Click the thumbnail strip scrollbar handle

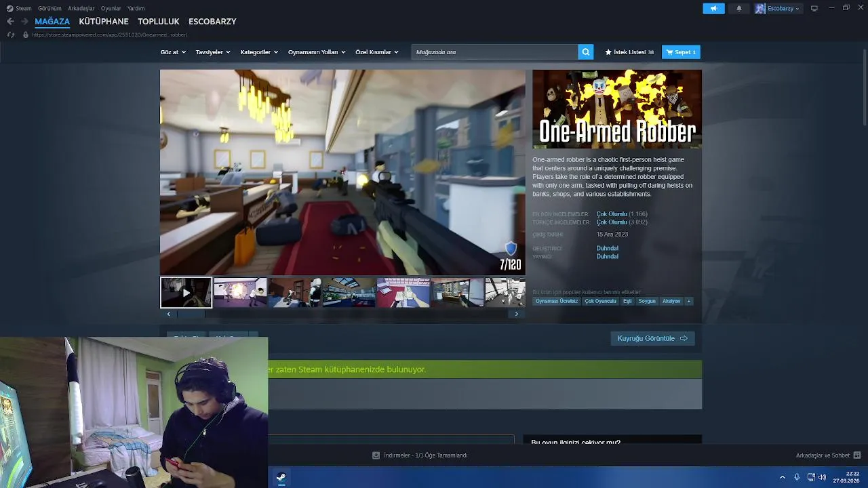tap(191, 314)
